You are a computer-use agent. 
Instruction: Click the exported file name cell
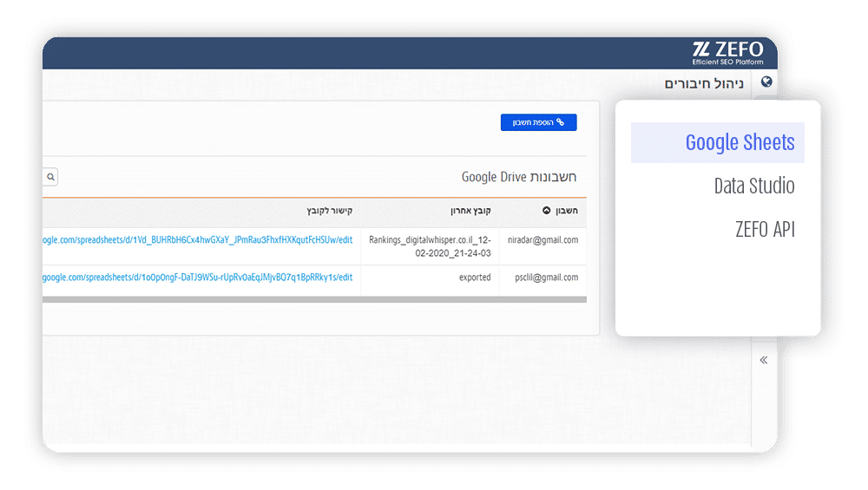tap(475, 277)
